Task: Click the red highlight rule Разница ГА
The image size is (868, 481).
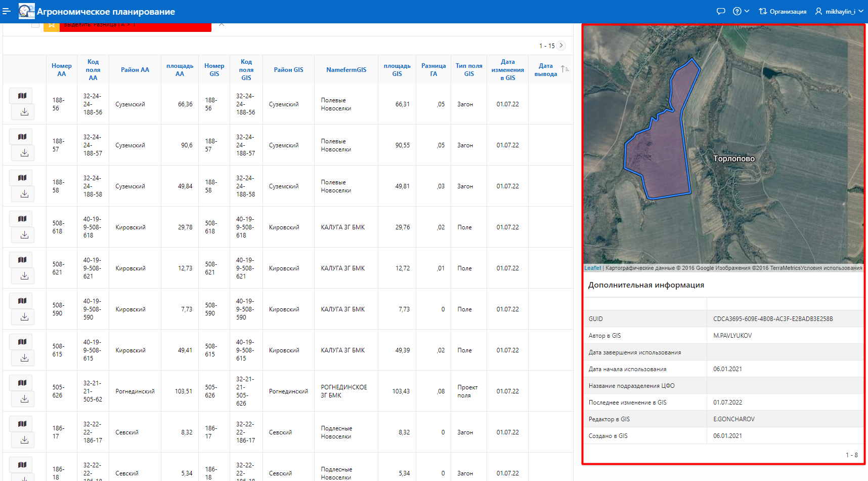Action: 135,26
